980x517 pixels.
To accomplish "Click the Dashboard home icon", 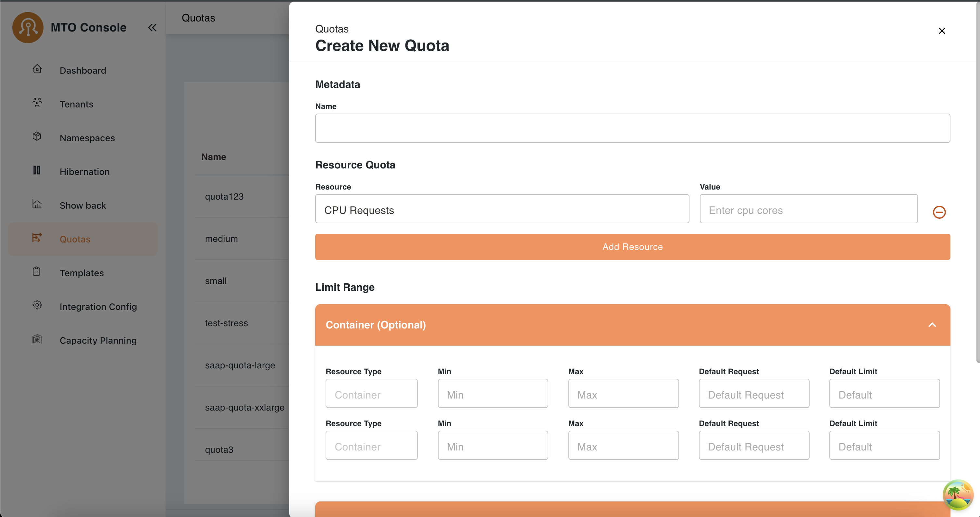I will pyautogui.click(x=37, y=69).
